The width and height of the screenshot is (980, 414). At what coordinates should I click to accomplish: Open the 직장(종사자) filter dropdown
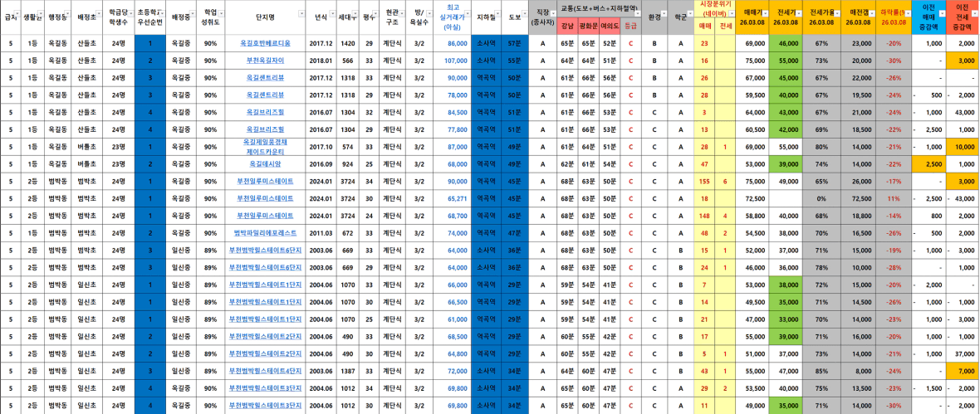pos(552,12)
